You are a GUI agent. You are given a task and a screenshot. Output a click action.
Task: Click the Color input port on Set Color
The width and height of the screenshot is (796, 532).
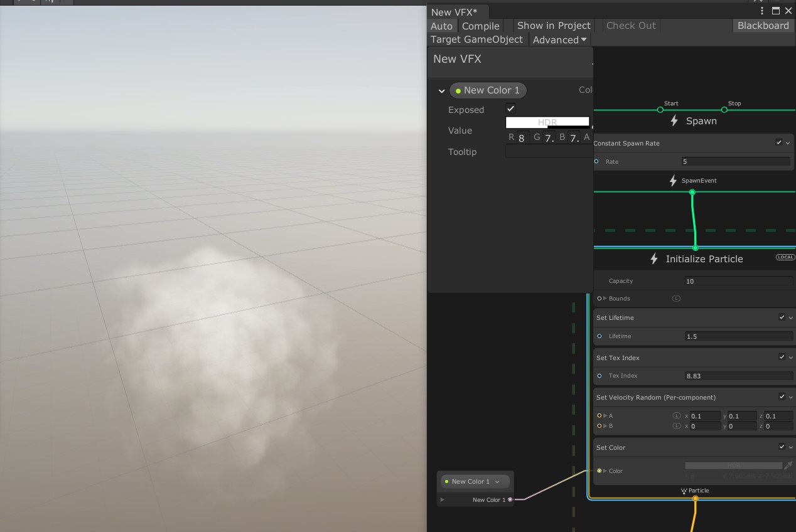(x=600, y=471)
